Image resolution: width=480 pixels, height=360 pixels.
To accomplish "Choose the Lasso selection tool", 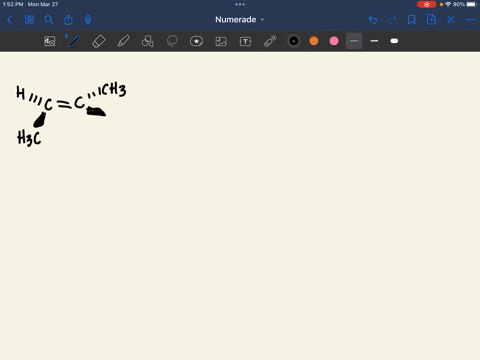I will point(172,41).
